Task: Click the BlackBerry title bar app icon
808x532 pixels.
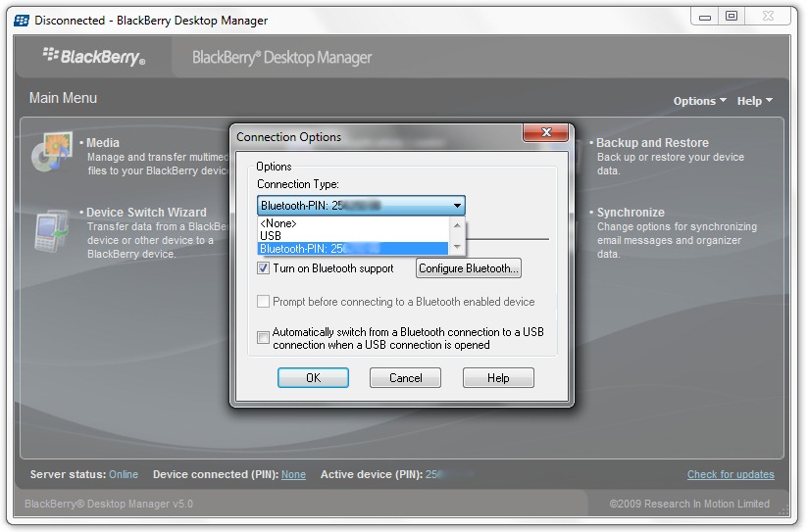Action: pos(21,20)
